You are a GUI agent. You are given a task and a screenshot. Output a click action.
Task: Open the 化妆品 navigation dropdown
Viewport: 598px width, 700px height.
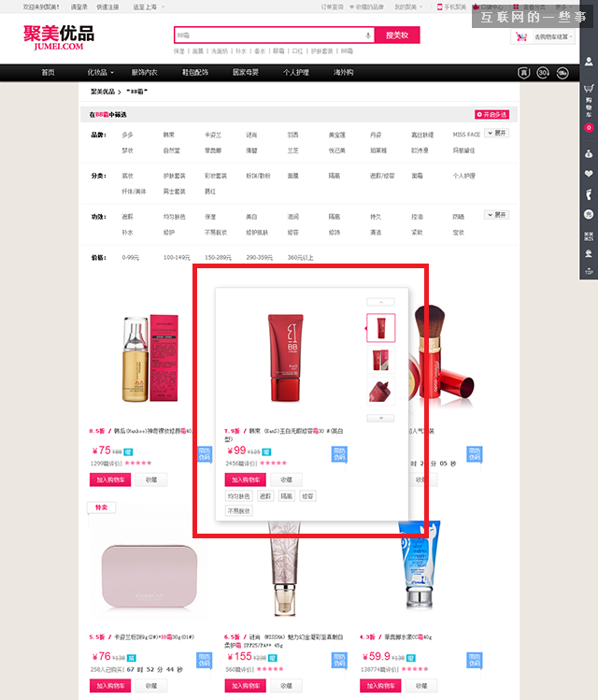tap(100, 73)
